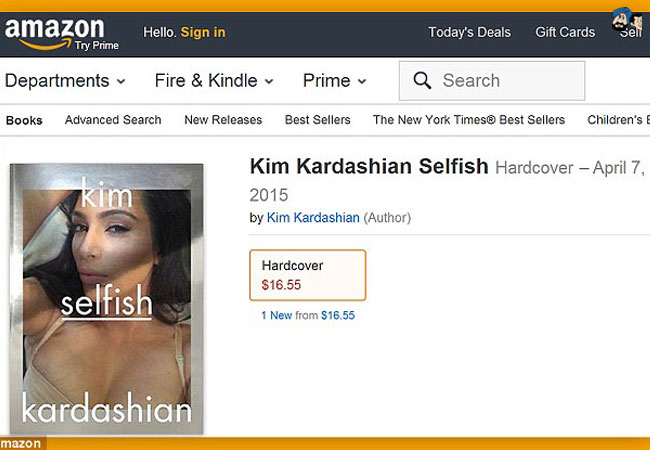Open New York Times Best Sellers
The width and height of the screenshot is (650, 450).
468,120
